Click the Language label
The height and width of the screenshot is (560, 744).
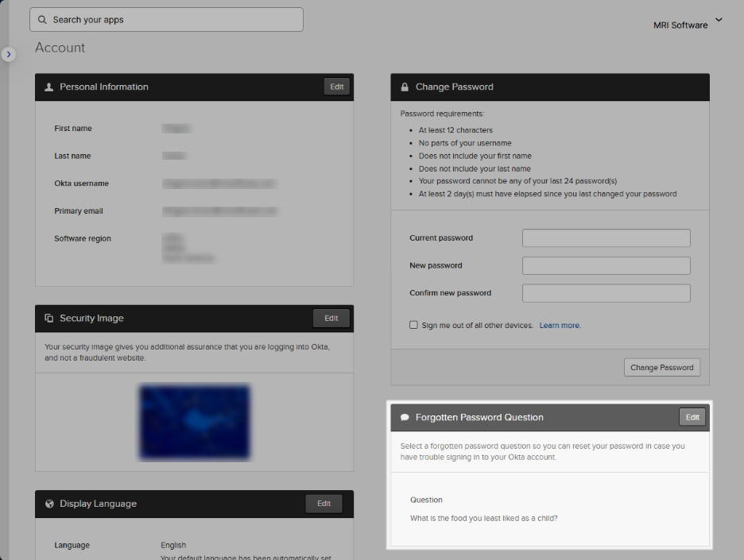(x=72, y=545)
